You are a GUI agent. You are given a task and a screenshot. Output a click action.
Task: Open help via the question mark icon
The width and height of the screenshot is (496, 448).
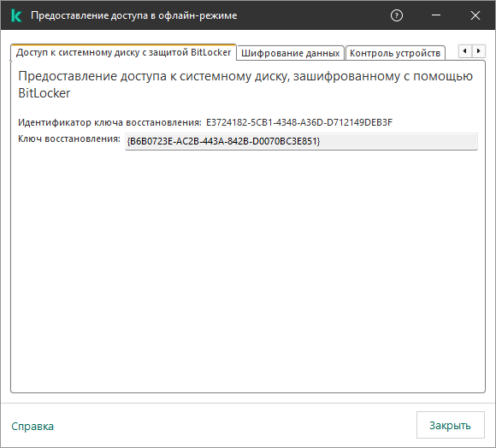coord(397,15)
